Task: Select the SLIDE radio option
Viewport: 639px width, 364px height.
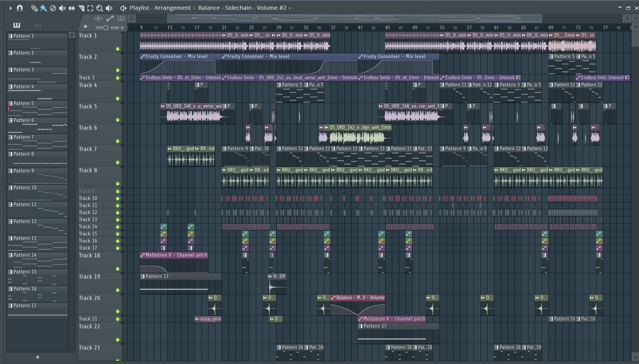Action: 122,28
